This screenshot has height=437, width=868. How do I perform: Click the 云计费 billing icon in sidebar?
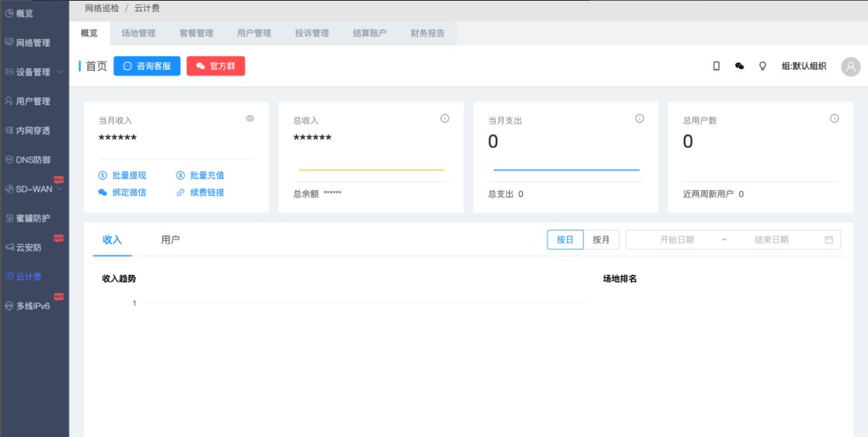coord(9,276)
